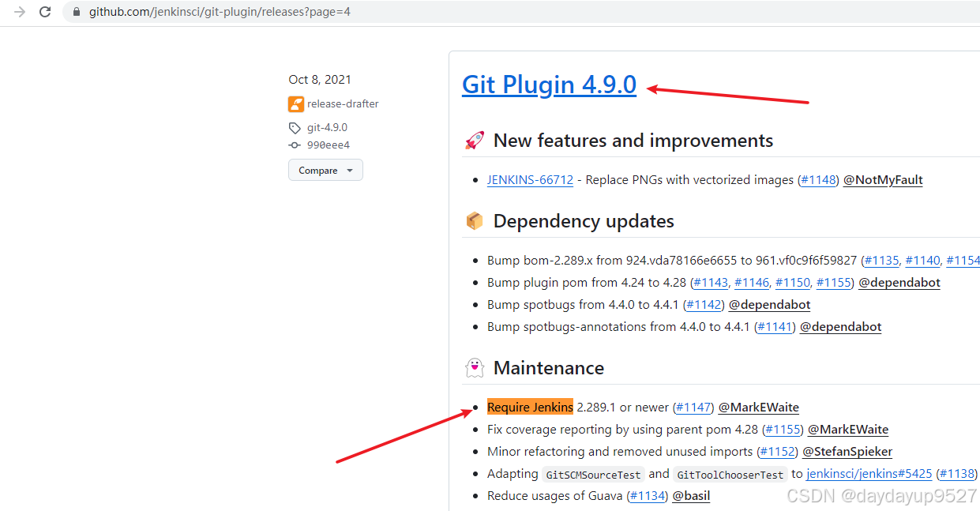Screen dimensions: 980x511
Task: Open the JENKINS-66712 issue link
Action: coord(530,180)
